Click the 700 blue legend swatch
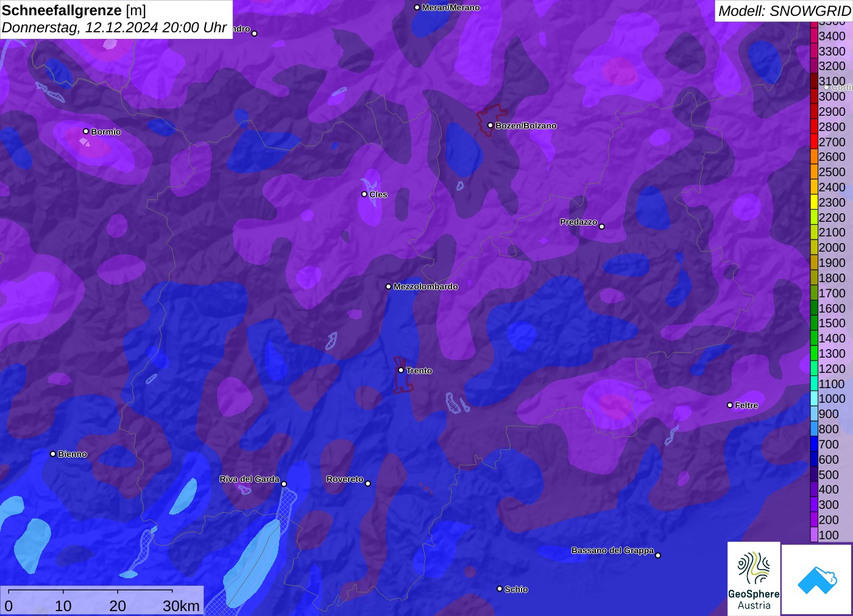Image resolution: width=853 pixels, height=616 pixels. coord(814,444)
